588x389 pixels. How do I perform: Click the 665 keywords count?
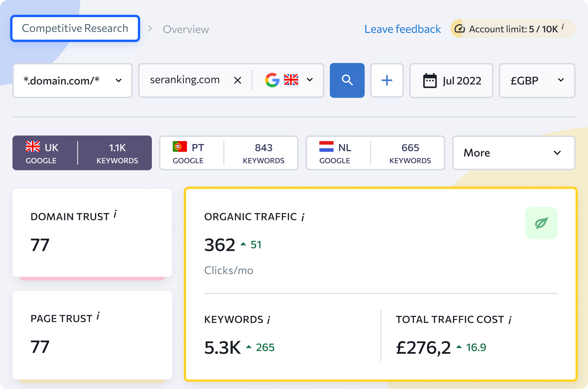click(x=410, y=148)
